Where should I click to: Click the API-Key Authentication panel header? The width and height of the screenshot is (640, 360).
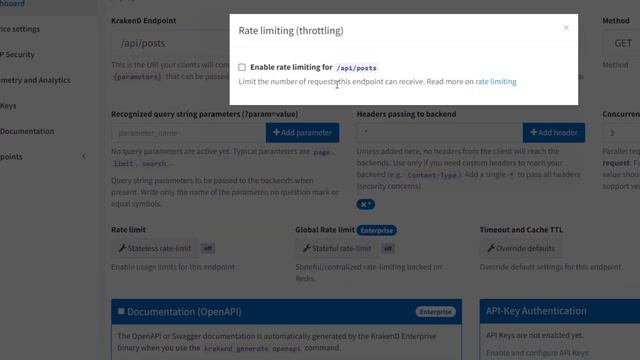560,311
